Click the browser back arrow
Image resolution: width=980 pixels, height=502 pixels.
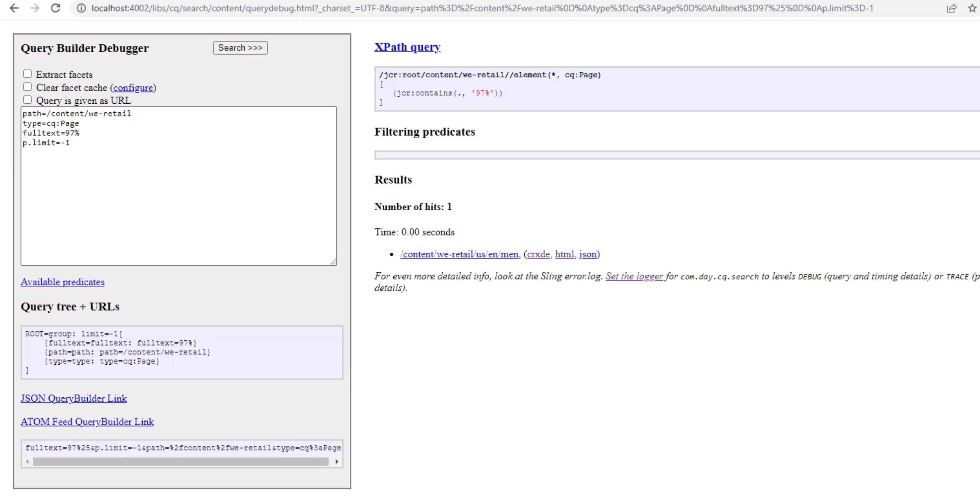point(14,8)
